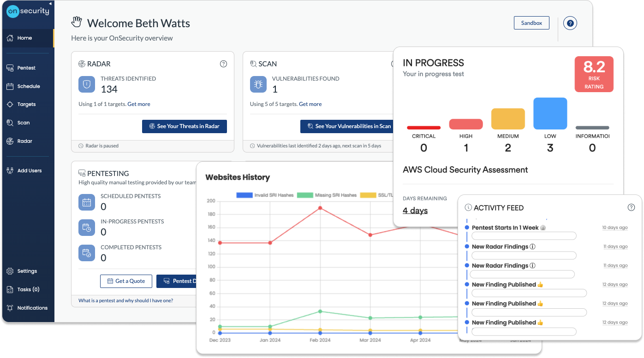Click See Your Vulnerabilities in Scan button
The width and height of the screenshot is (644, 358).
pos(347,126)
